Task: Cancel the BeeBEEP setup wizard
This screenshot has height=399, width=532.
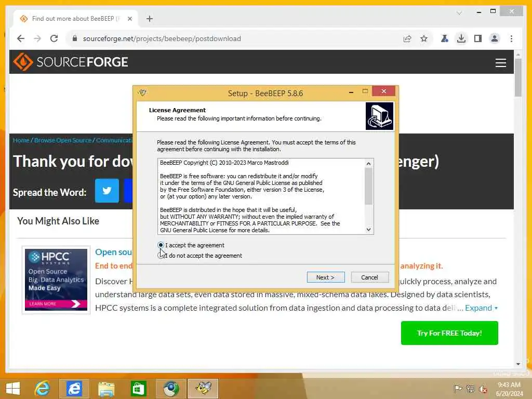Action: (x=369, y=277)
